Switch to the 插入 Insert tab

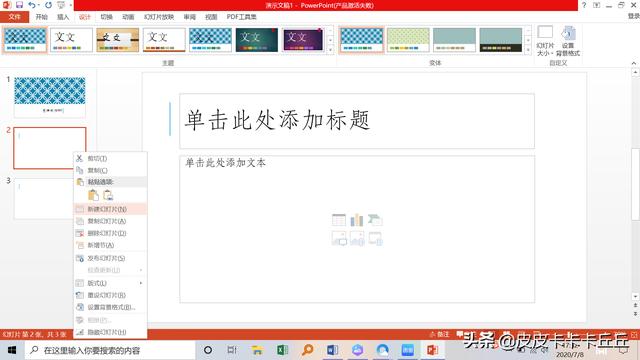(x=63, y=17)
